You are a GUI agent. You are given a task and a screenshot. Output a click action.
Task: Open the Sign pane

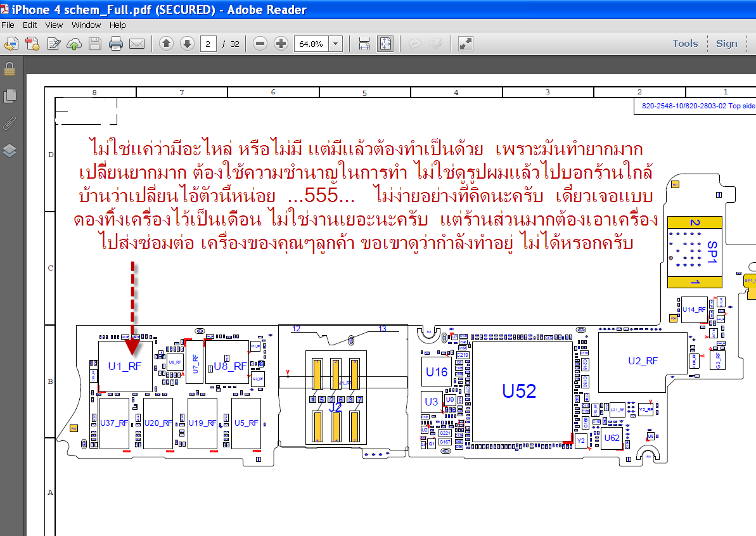click(727, 43)
